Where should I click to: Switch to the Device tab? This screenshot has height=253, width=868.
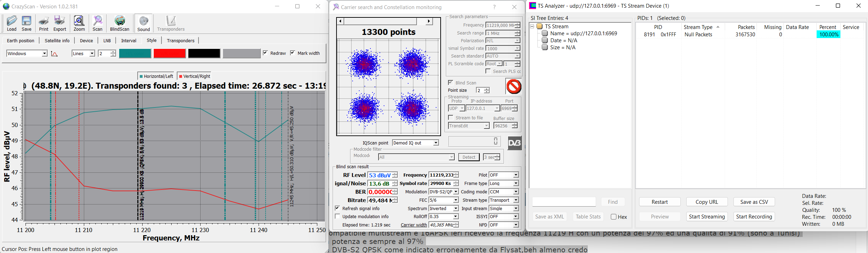(x=86, y=40)
